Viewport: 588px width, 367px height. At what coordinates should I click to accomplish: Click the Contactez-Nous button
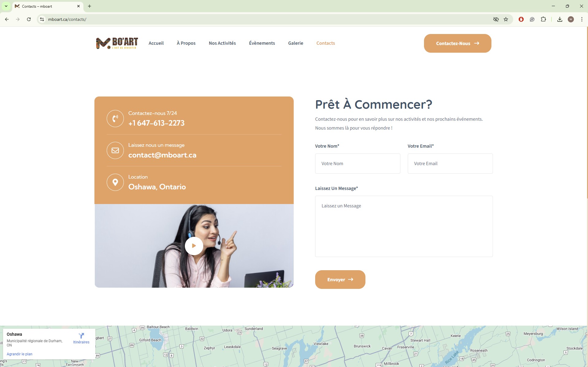457,43
